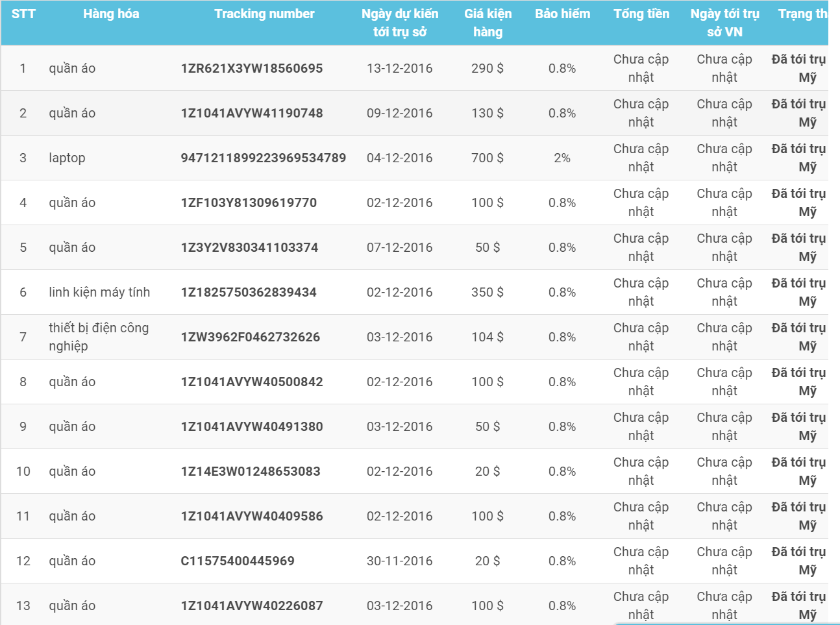Select the laptop tracking number 9471211899223969534789
The height and width of the screenshot is (625, 840).
[264, 158]
